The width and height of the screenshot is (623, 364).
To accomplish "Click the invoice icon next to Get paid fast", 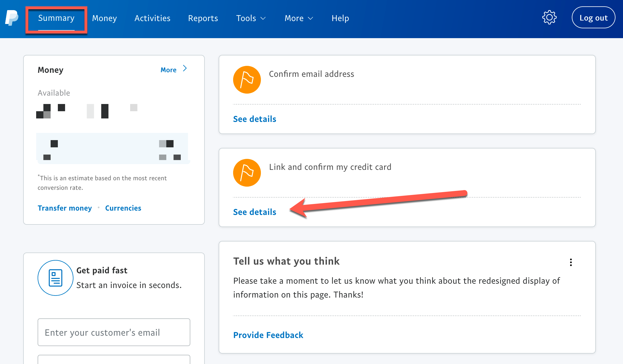I will coord(55,278).
